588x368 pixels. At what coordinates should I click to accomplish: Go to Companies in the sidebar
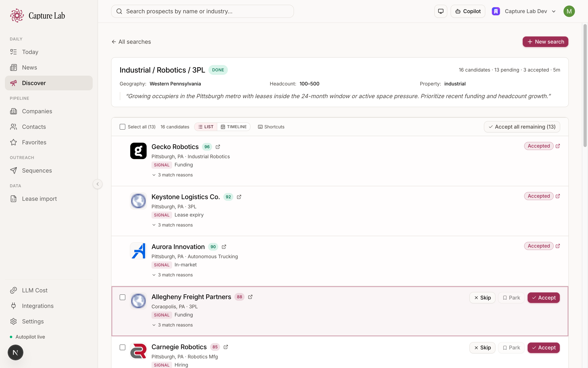[49, 111]
